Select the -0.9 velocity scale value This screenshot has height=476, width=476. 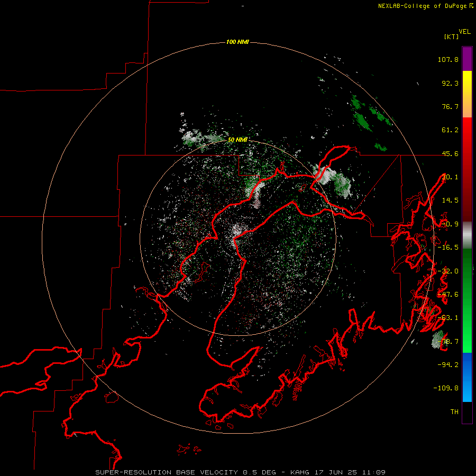click(450, 224)
